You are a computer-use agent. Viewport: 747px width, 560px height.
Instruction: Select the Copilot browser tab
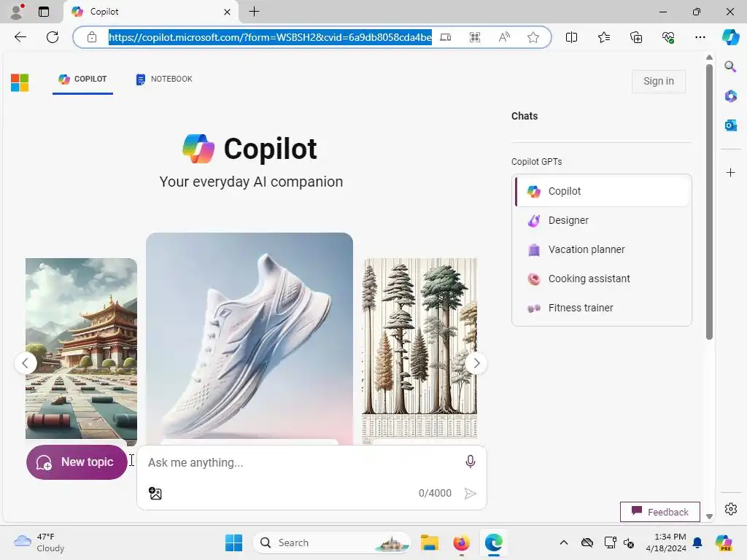pyautogui.click(x=152, y=12)
